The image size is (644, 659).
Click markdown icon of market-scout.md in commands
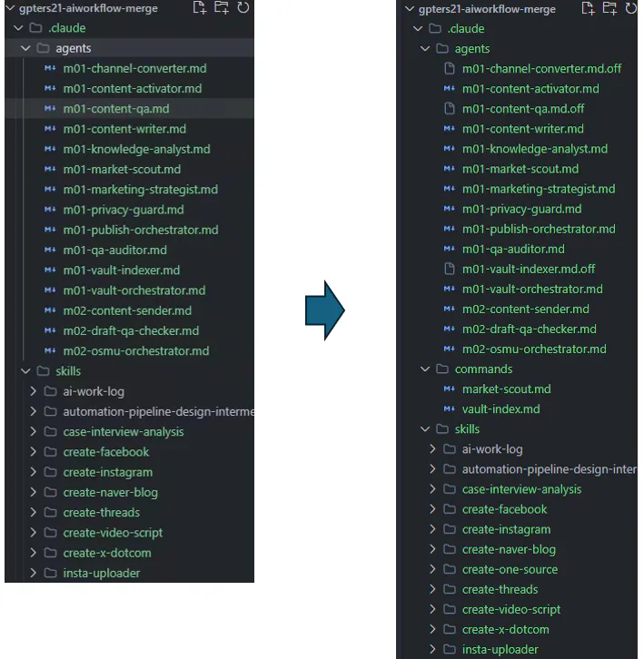coord(450,389)
